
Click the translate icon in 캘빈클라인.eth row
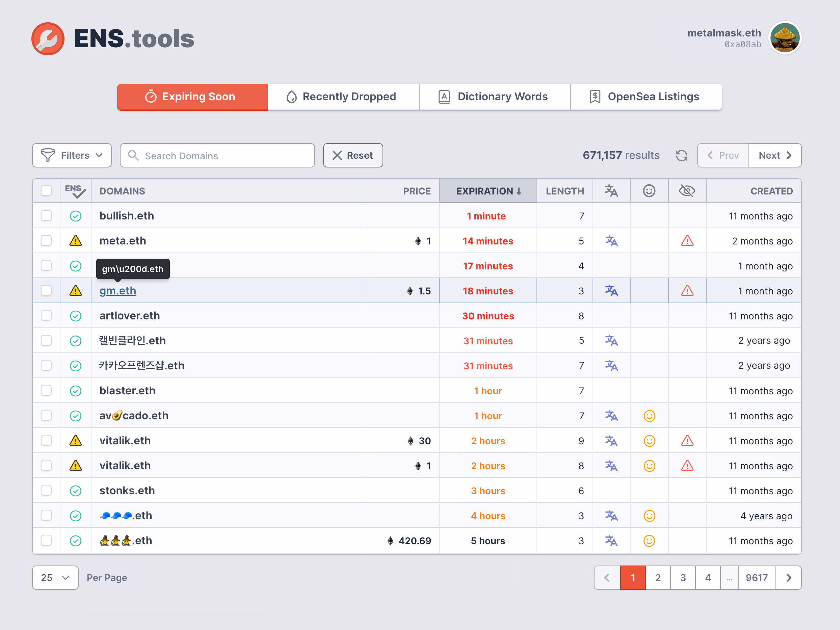611,341
